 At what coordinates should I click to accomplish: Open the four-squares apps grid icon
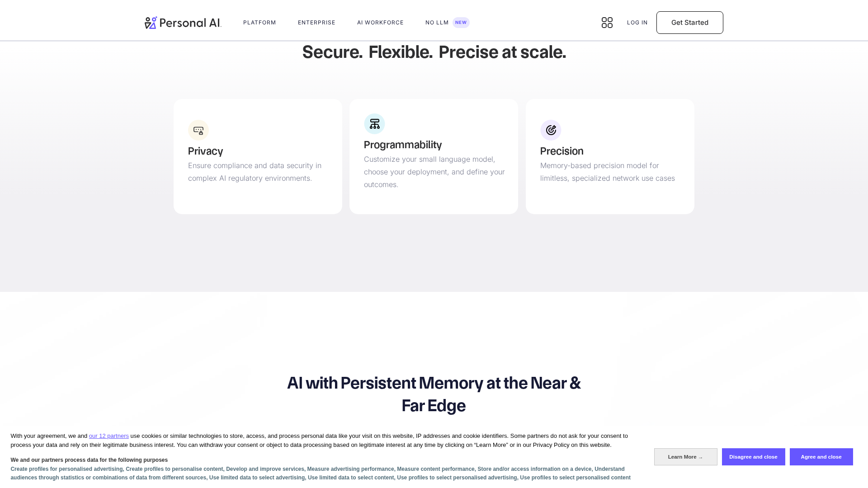pyautogui.click(x=607, y=23)
